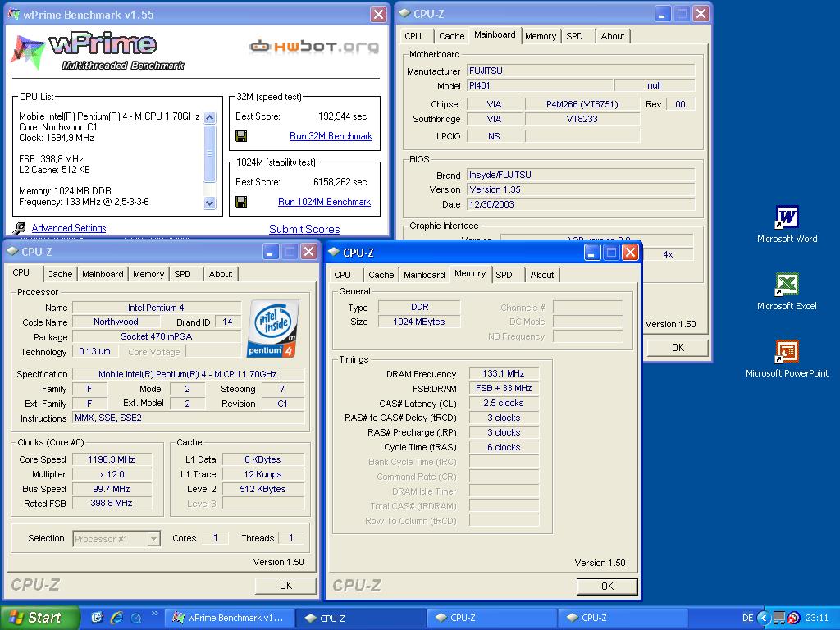Select first CPU-Z taskbar button
This screenshot has width=840, height=630.
coord(361,618)
